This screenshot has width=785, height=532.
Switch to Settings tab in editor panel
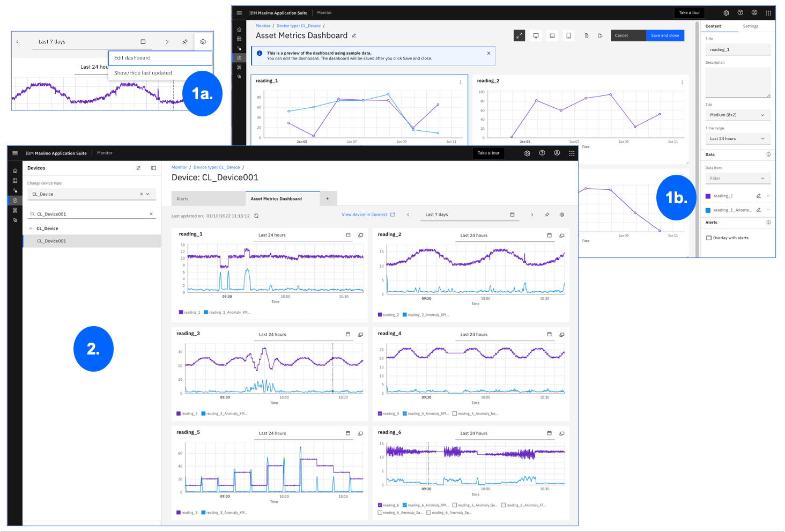pos(751,26)
